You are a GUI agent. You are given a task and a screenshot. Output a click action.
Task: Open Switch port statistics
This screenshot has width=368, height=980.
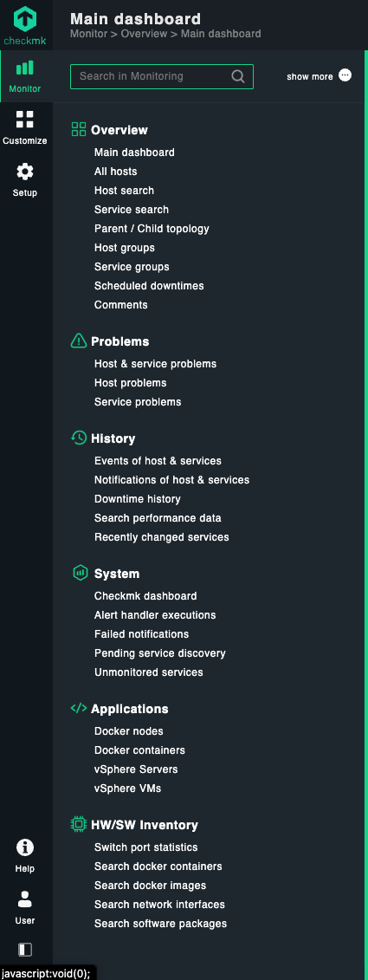click(146, 847)
